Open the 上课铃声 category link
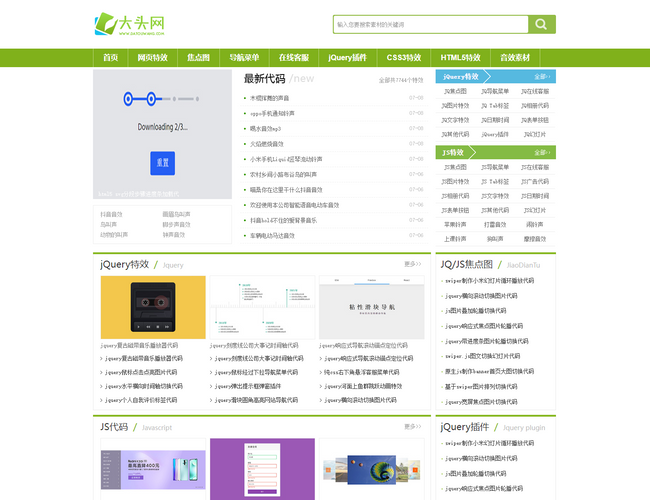The height and width of the screenshot is (500, 650). point(455,239)
